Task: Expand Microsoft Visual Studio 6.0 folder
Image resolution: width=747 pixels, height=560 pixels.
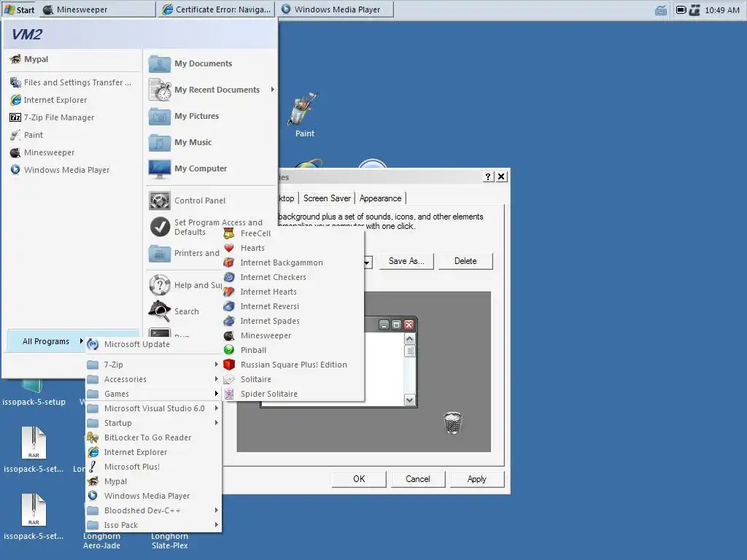Action: pos(153,408)
